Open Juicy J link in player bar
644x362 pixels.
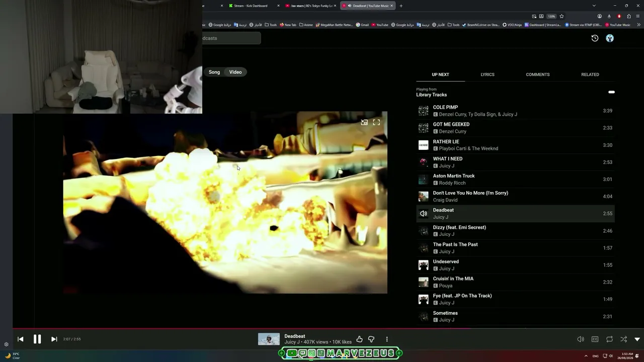[292, 342]
